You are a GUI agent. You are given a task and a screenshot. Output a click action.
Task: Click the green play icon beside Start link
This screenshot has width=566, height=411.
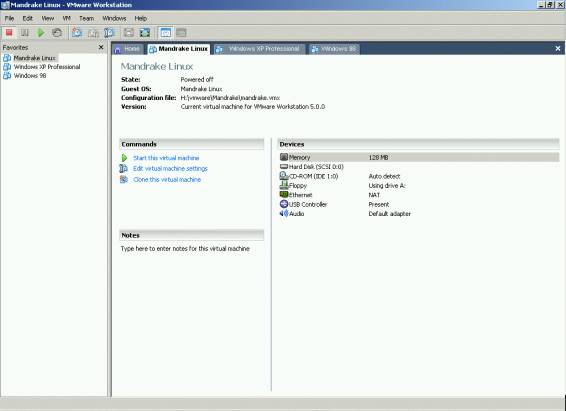[124, 158]
